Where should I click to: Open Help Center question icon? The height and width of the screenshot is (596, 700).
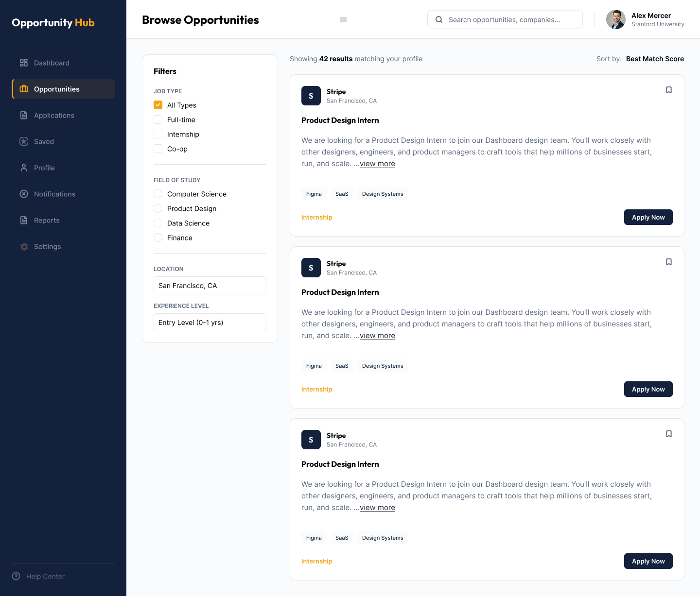pos(16,576)
